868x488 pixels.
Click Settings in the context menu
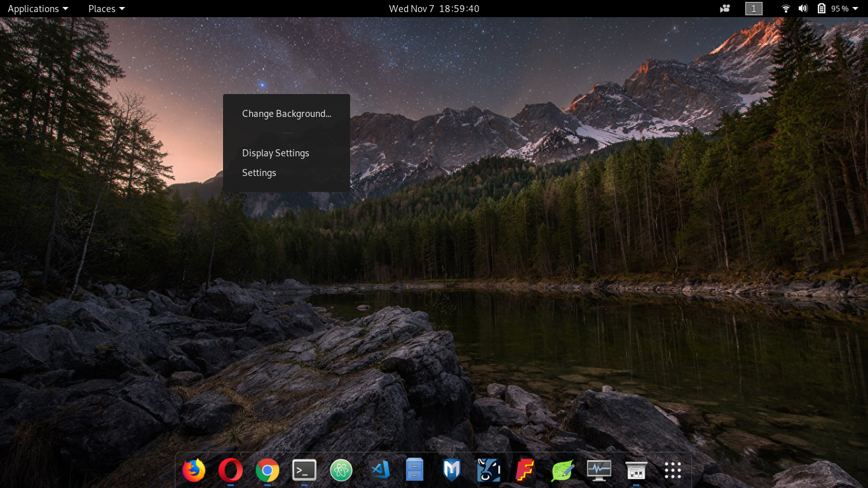point(259,173)
